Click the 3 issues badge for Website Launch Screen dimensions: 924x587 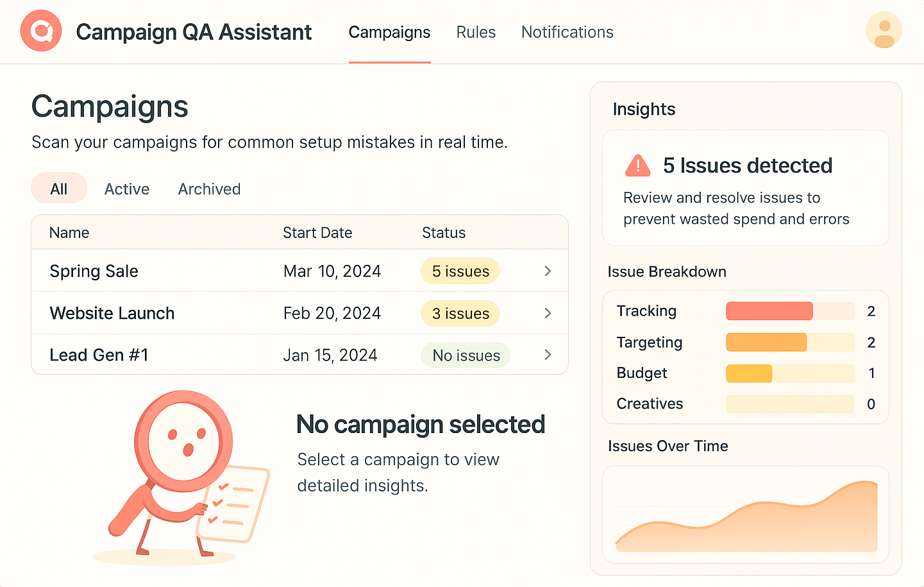(460, 313)
